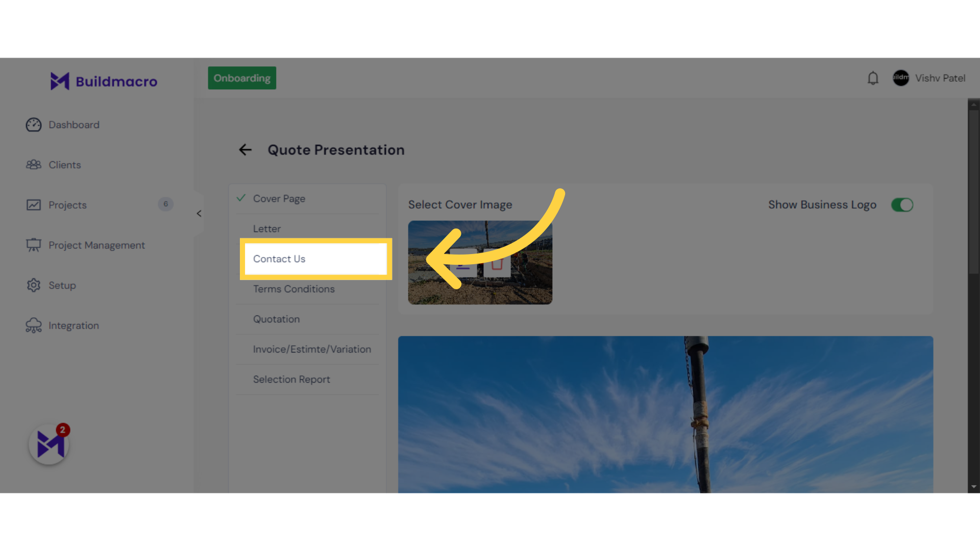Click the Vishy Patel user profile button
This screenshot has width=980, height=551.
929,78
